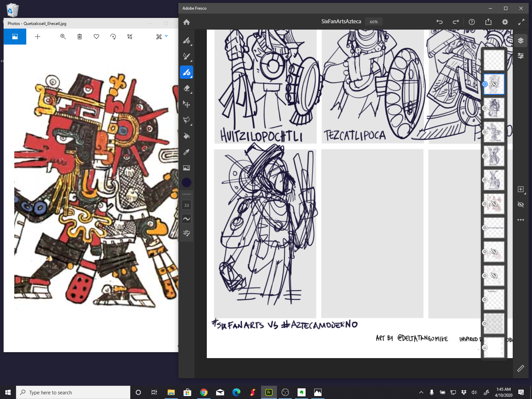Toggle visibility of the selected layer

[x=521, y=204]
